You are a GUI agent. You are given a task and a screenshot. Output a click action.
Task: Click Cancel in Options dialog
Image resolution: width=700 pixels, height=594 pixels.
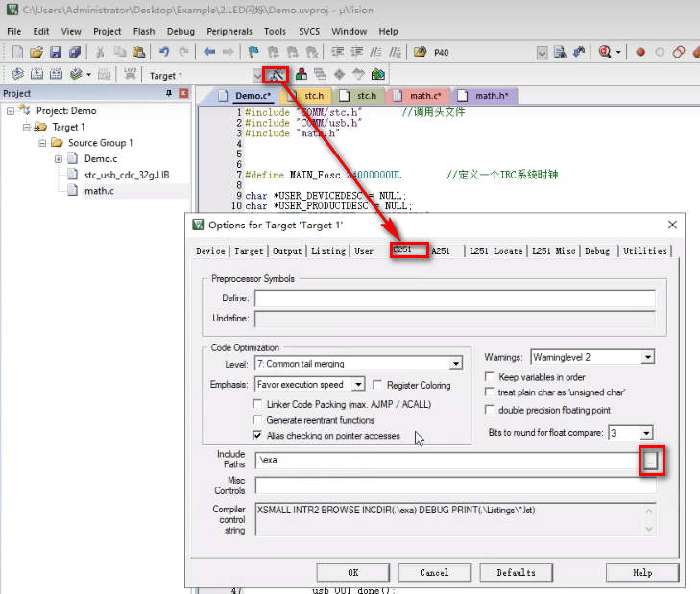pyautogui.click(x=434, y=573)
